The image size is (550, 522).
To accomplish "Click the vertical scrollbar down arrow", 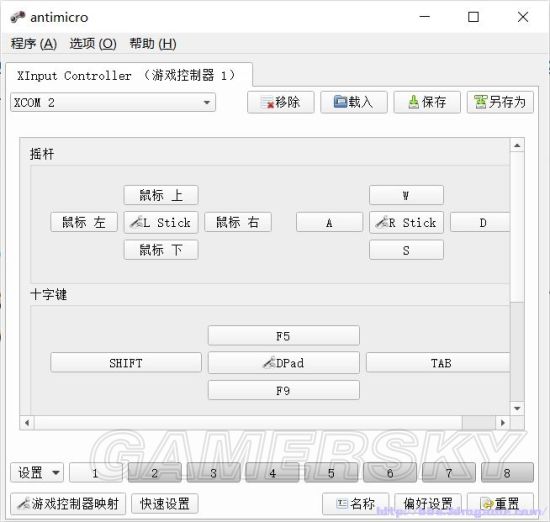I will pyautogui.click(x=517, y=408).
